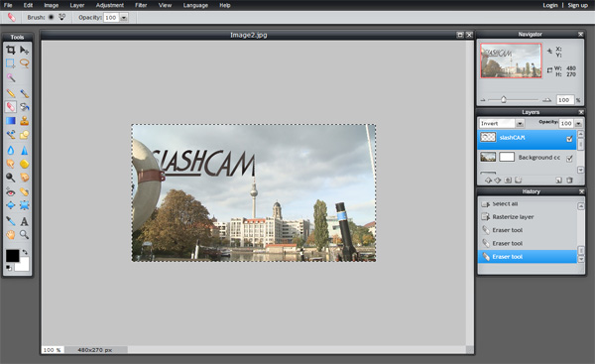The height and width of the screenshot is (364, 595).
Task: Click the white background color swatch
Action: pyautogui.click(x=22, y=265)
